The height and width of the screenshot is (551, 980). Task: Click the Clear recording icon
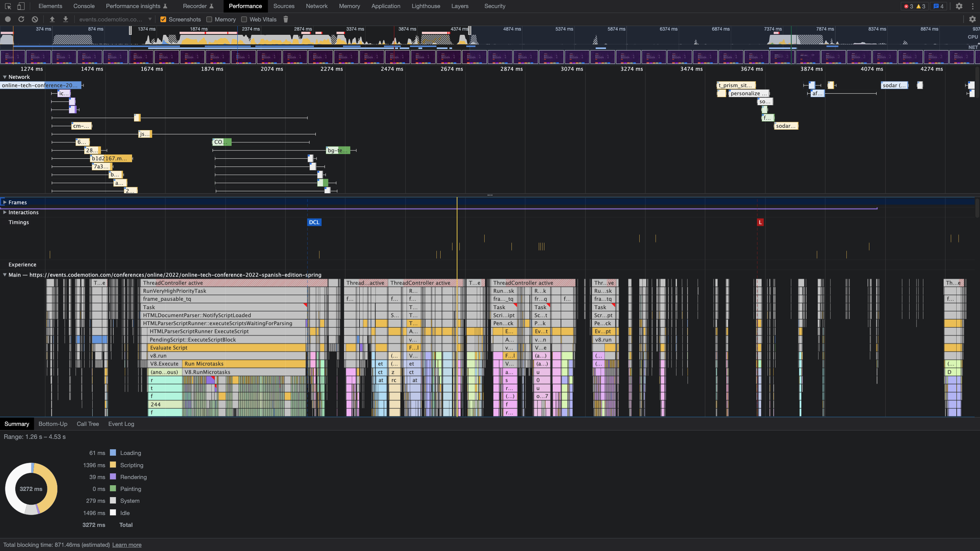click(x=35, y=19)
